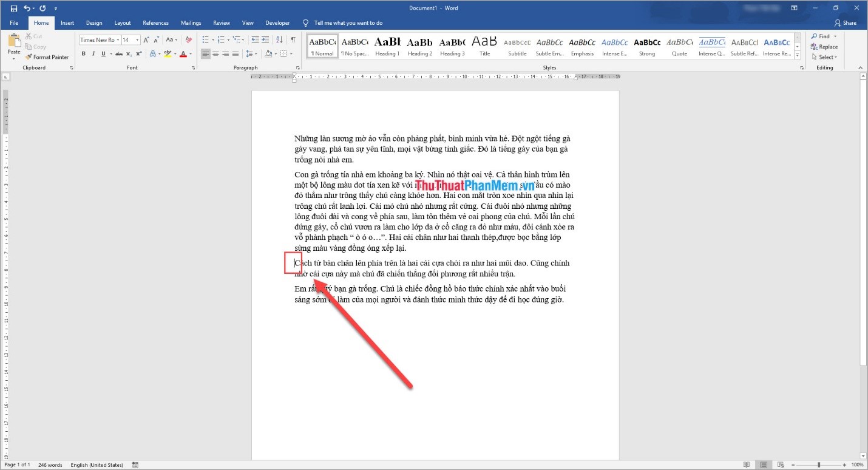The image size is (868, 470).
Task: Apply the Heading 1 style
Action: click(387, 46)
